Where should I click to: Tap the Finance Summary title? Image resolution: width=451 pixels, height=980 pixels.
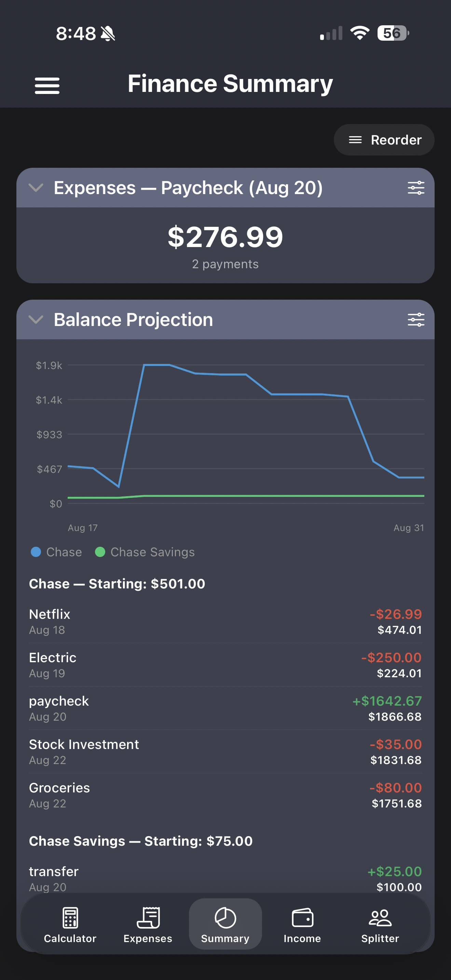pos(230,84)
